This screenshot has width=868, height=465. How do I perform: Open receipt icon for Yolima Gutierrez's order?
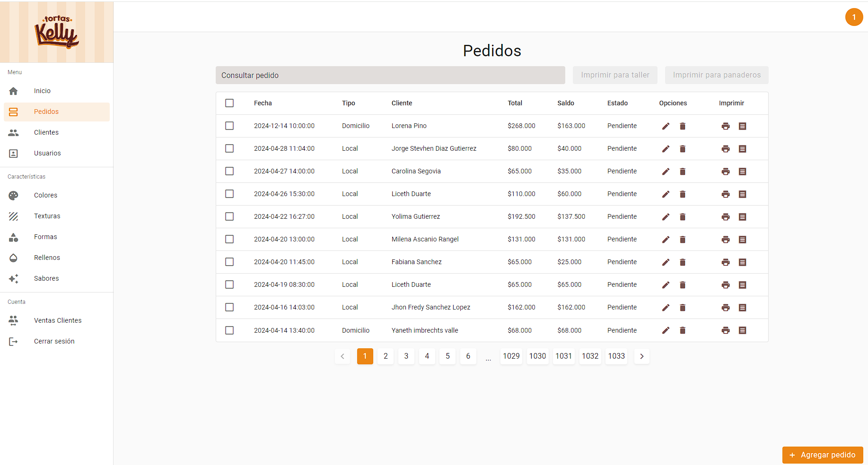click(743, 217)
